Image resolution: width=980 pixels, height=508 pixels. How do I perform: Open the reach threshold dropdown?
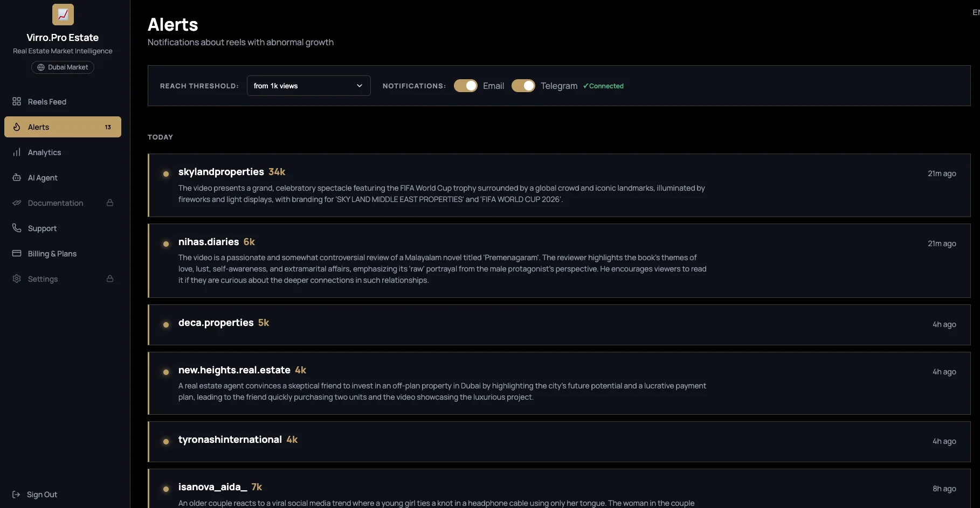pyautogui.click(x=309, y=86)
